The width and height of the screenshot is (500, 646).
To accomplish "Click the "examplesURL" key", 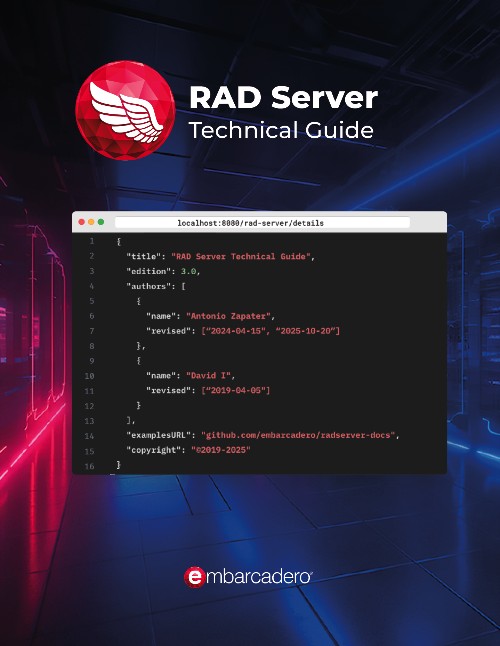I will pos(161,435).
